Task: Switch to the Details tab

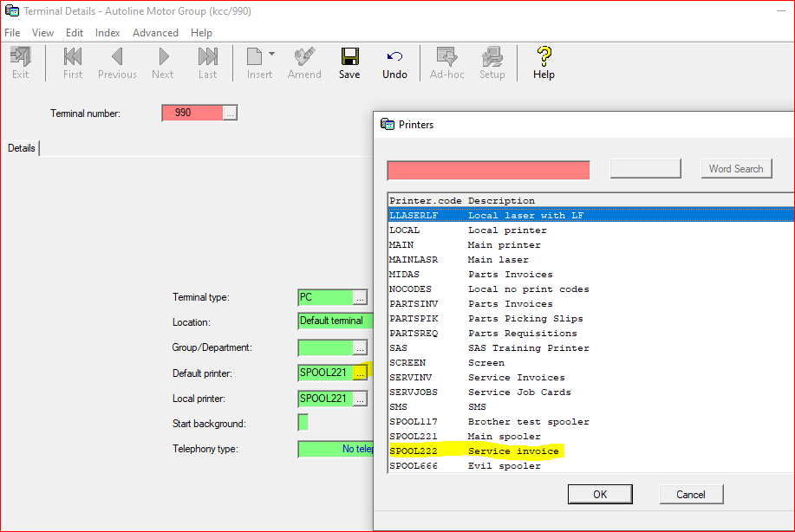Action: [x=22, y=148]
